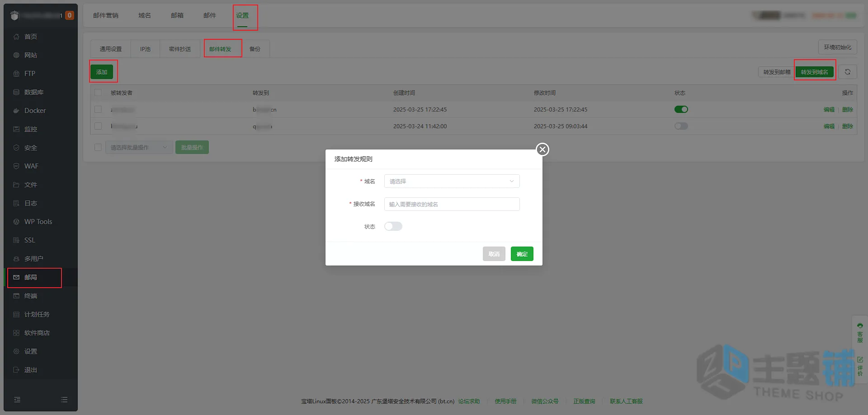The width and height of the screenshot is (868, 415).
Task: Click 删除 on the 11:42:00 row
Action: click(848, 126)
